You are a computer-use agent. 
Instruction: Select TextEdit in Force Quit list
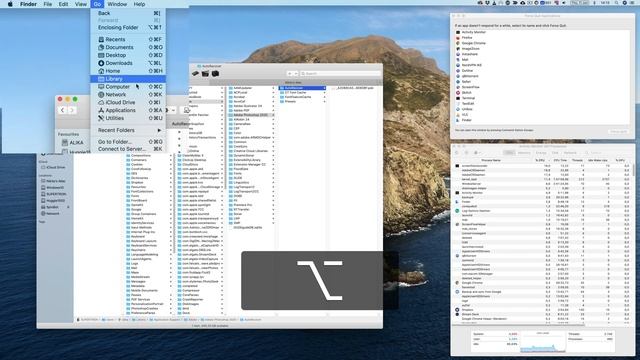[x=541, y=104]
